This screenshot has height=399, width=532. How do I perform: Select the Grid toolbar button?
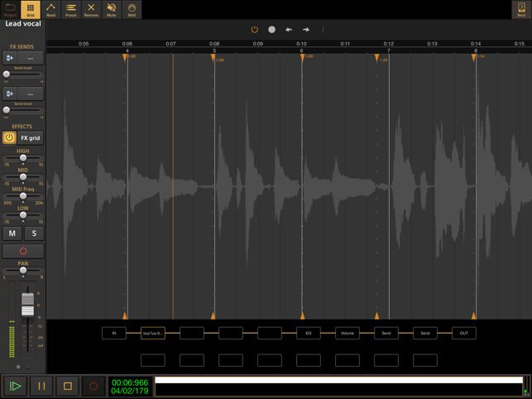tap(31, 9)
